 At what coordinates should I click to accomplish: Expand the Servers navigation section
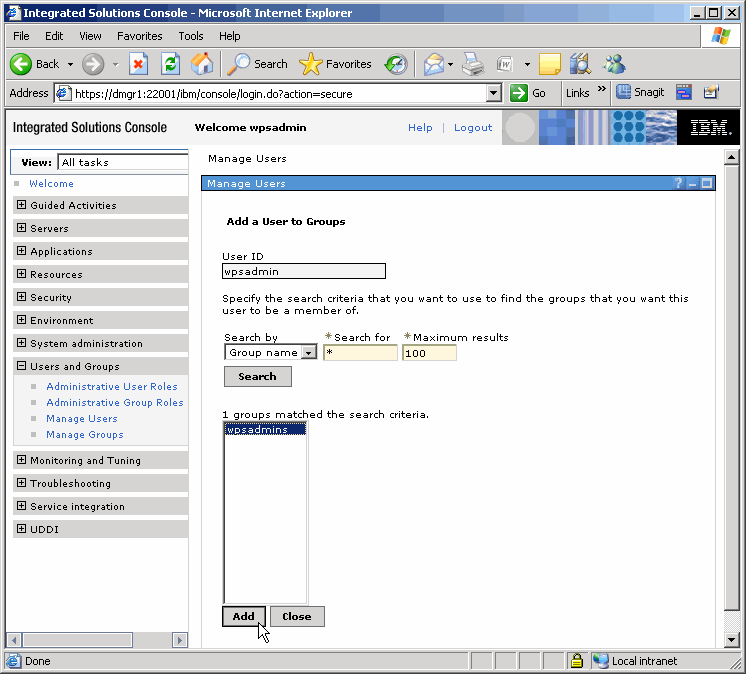(21, 228)
